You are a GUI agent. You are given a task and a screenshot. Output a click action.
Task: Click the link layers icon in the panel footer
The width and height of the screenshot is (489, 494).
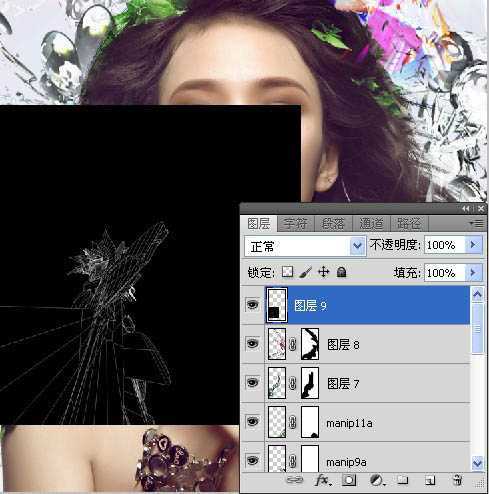(295, 480)
